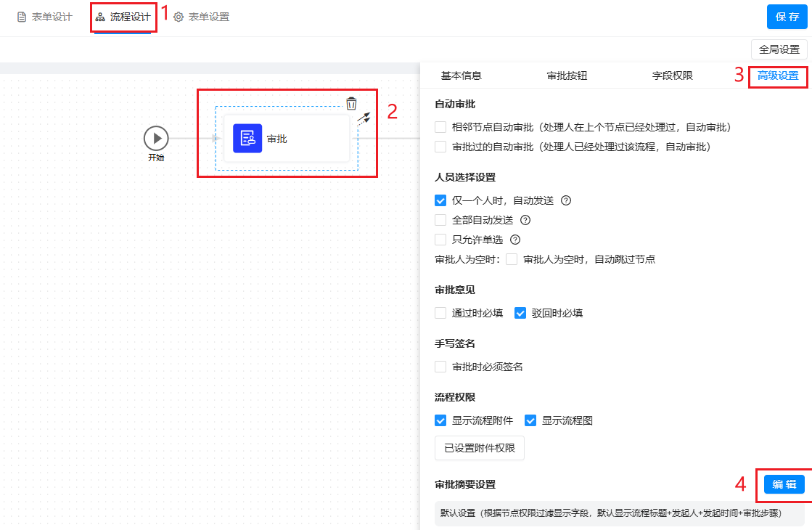Open the 字段权限 tab
Screen dimensions: 812x530
pyautogui.click(x=672, y=76)
